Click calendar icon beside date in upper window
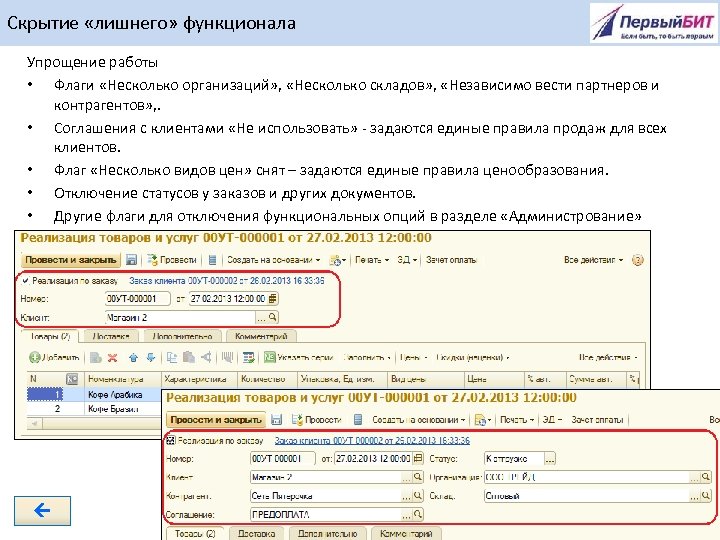The width and height of the screenshot is (720, 540). click(273, 299)
